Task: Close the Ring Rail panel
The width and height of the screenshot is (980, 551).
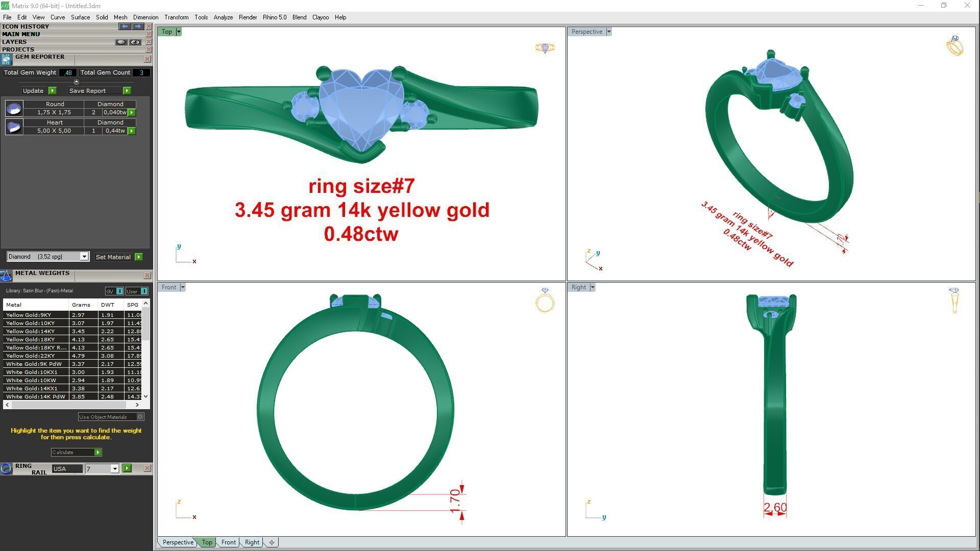Action: click(147, 468)
